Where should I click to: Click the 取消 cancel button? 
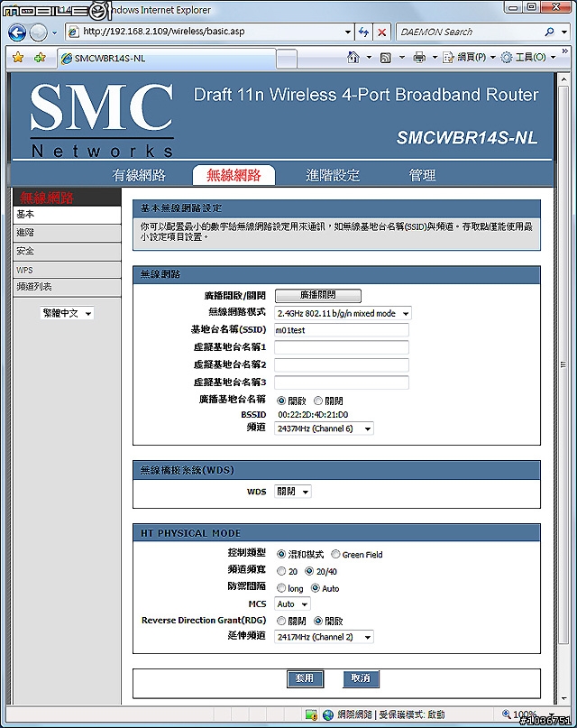coord(361,678)
